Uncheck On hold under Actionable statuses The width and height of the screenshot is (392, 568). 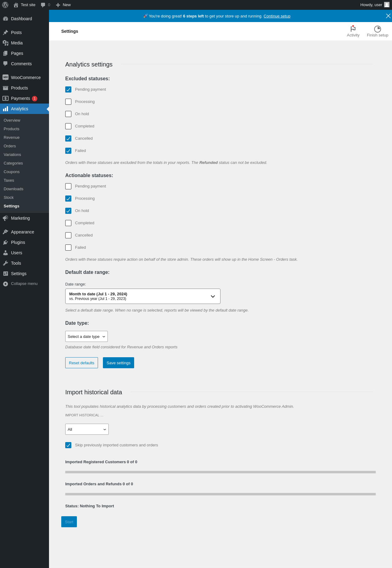point(68,211)
